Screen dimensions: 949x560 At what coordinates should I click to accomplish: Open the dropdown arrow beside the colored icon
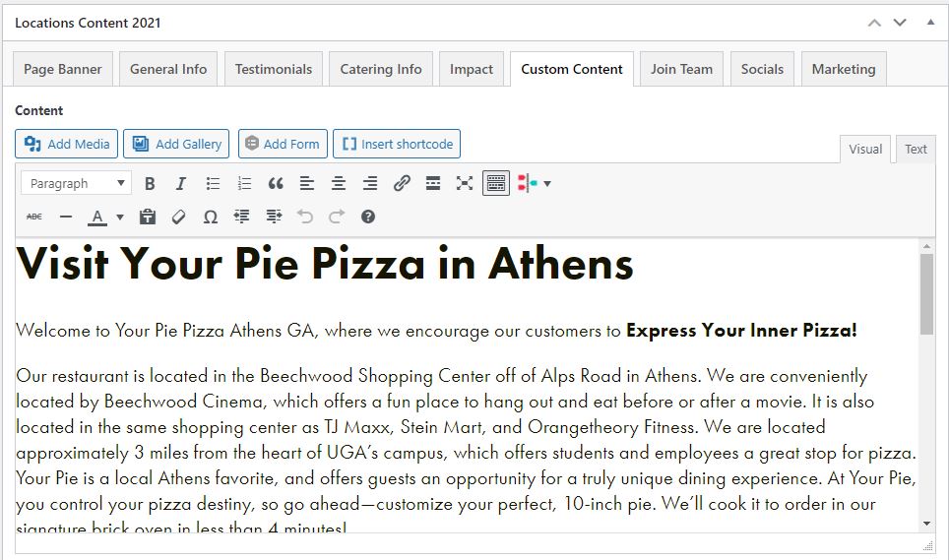(547, 183)
